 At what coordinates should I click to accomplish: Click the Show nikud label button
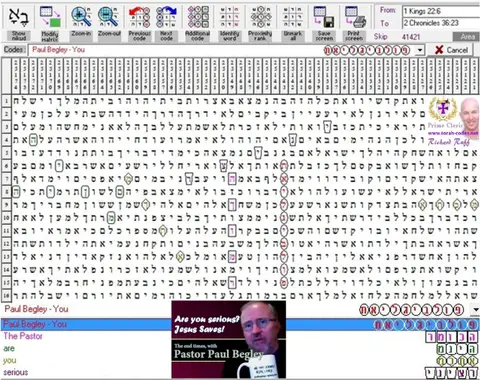click(19, 36)
